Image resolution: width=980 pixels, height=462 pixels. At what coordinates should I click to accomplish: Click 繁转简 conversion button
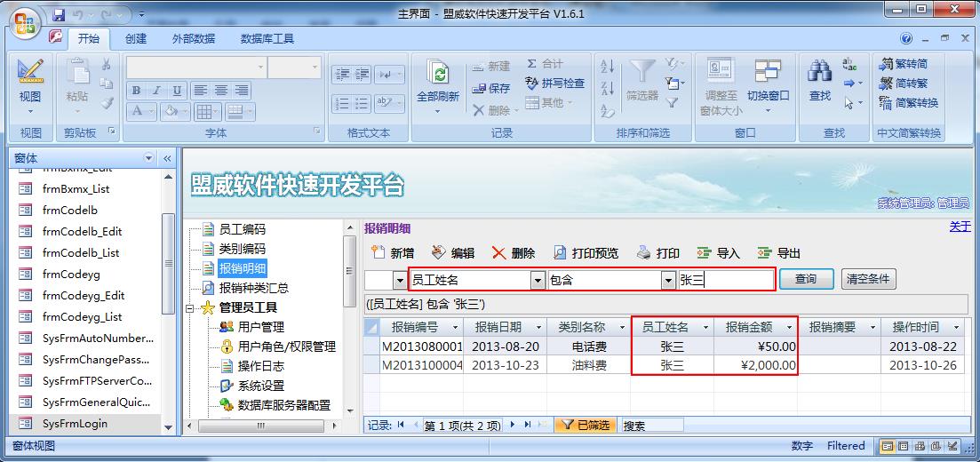point(903,64)
